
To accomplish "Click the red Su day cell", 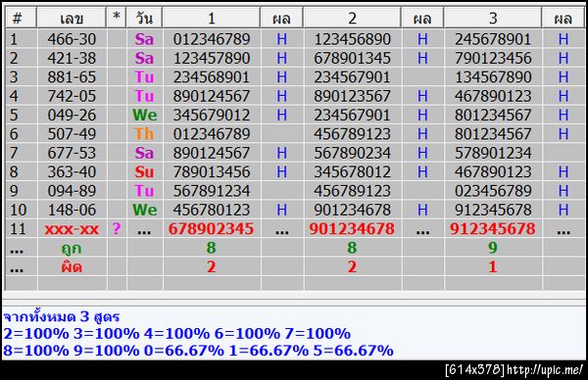I will (144, 172).
